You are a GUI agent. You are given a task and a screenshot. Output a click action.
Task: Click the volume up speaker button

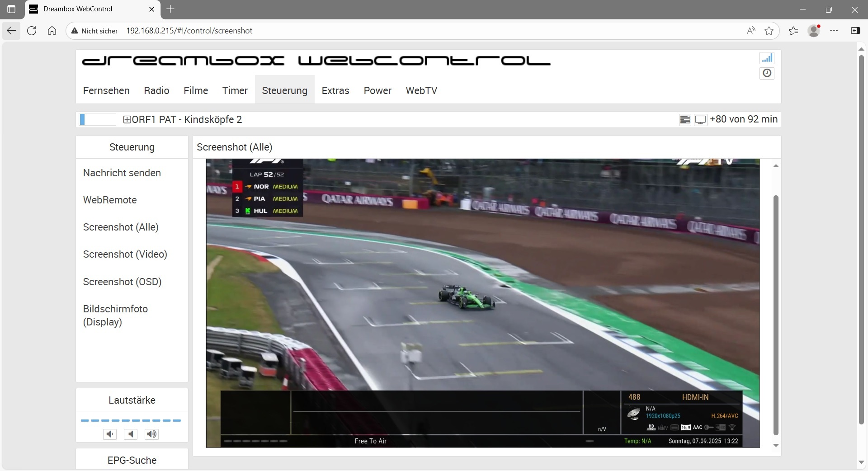coord(151,434)
